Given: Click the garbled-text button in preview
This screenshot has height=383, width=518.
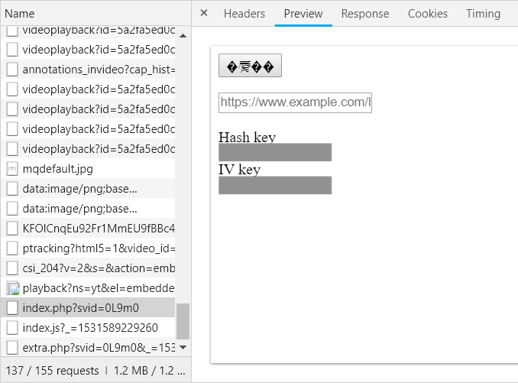Looking at the screenshot, I should (250, 65).
